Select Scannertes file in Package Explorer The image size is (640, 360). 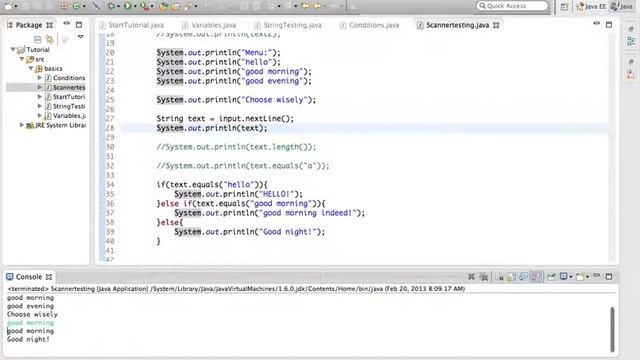pyautogui.click(x=69, y=87)
